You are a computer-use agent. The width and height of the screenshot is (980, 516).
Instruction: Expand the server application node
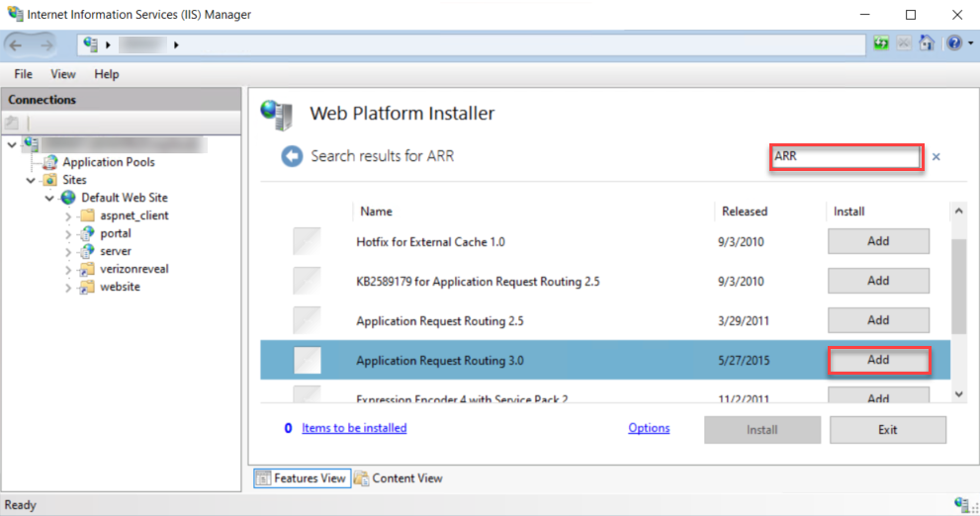click(68, 252)
